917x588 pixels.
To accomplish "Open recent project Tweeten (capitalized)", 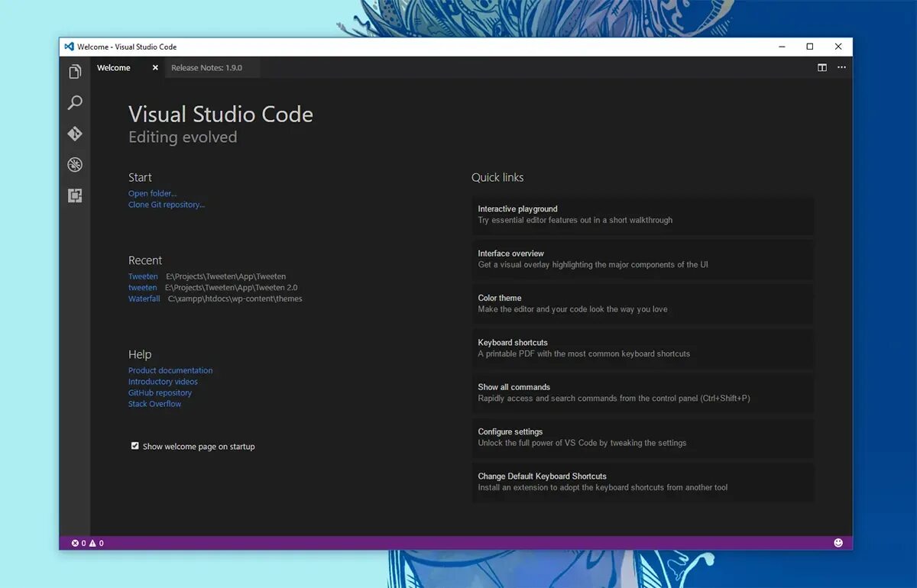I will click(x=143, y=276).
